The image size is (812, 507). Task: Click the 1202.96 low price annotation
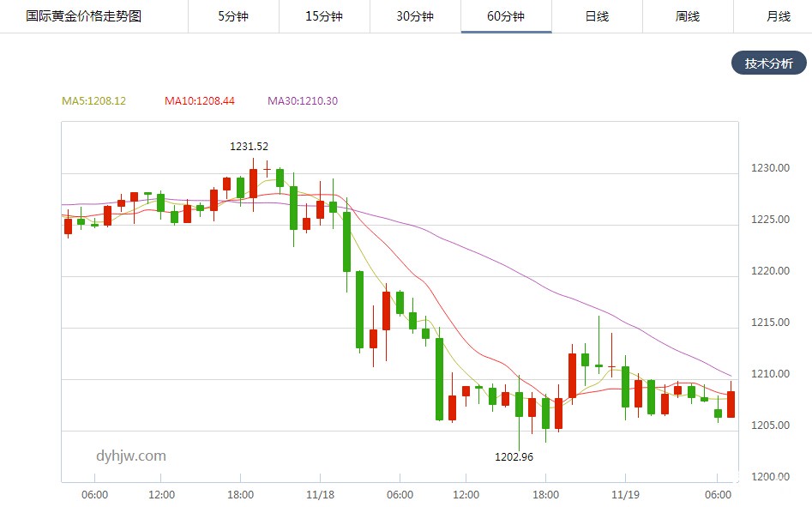point(514,457)
